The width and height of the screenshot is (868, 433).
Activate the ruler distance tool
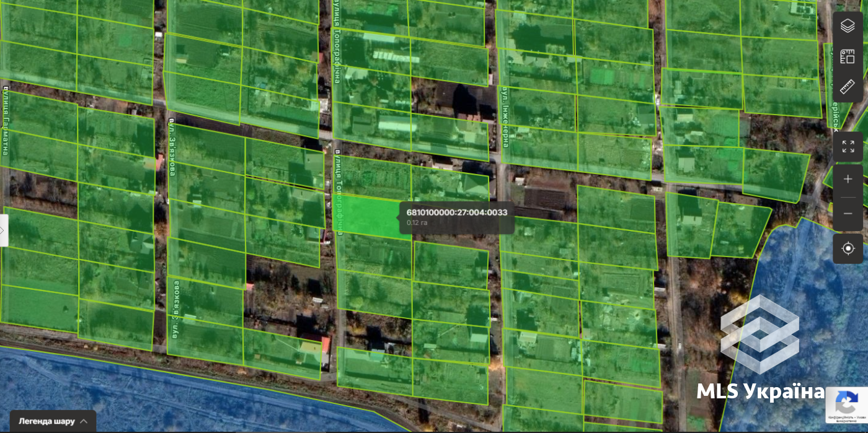point(848,87)
